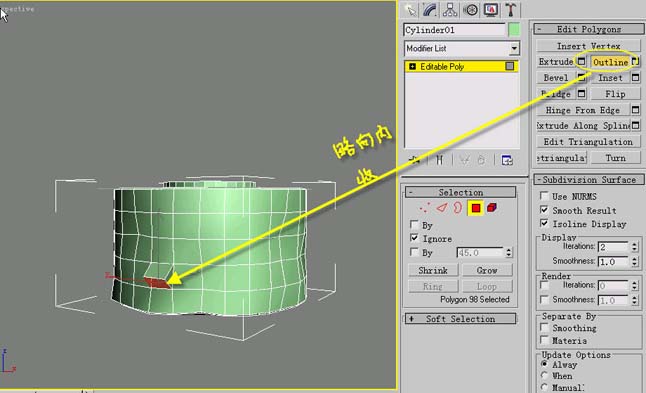
Task: Expand the Soft Selection rollout
Action: tap(460, 319)
